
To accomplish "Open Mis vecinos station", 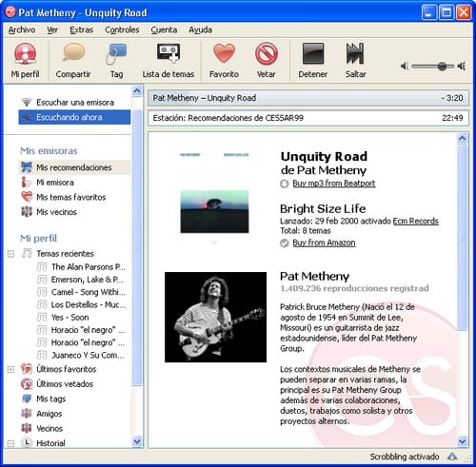I will click(x=74, y=212).
